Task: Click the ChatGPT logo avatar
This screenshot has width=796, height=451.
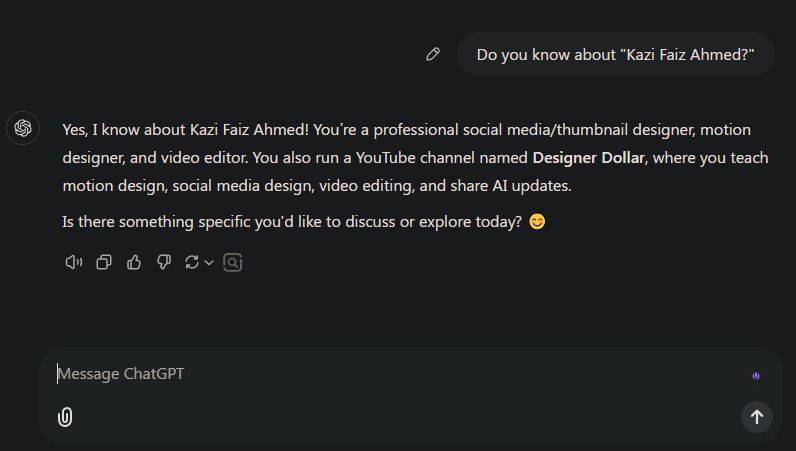Action: (x=23, y=128)
